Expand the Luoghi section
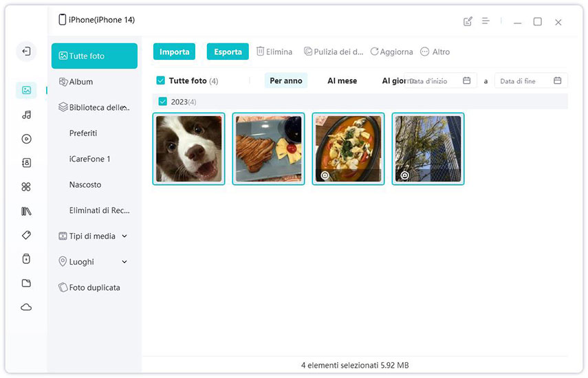The height and width of the screenshot is (378, 588). point(124,262)
